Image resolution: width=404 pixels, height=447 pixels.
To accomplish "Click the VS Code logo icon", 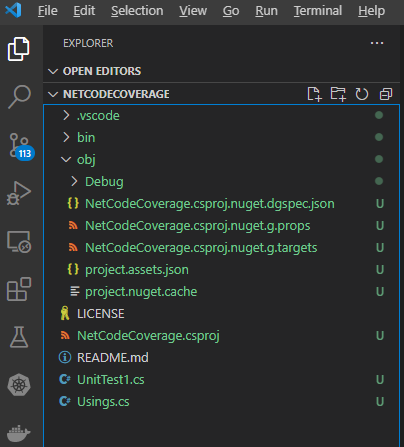I will (13, 10).
